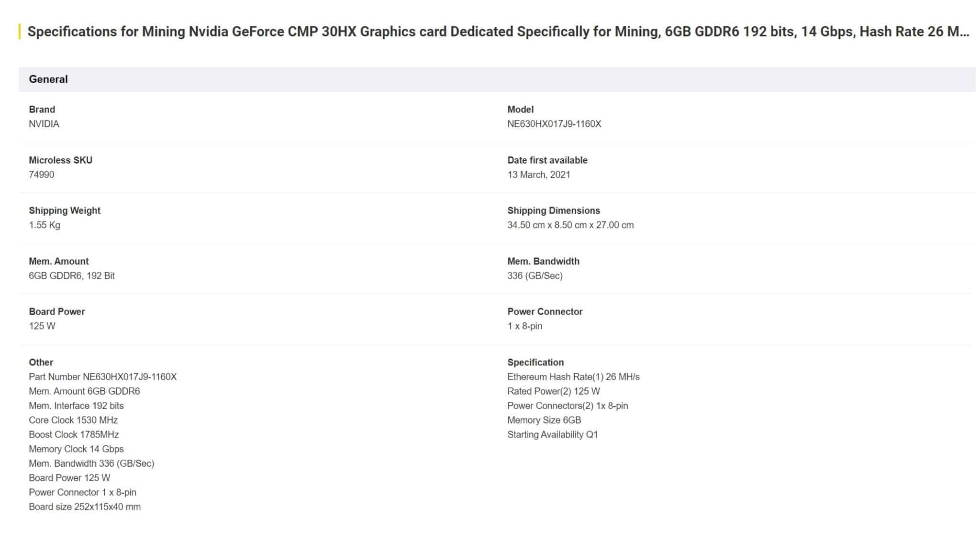
Task: Select the date 13 March, 2021
Action: click(539, 175)
